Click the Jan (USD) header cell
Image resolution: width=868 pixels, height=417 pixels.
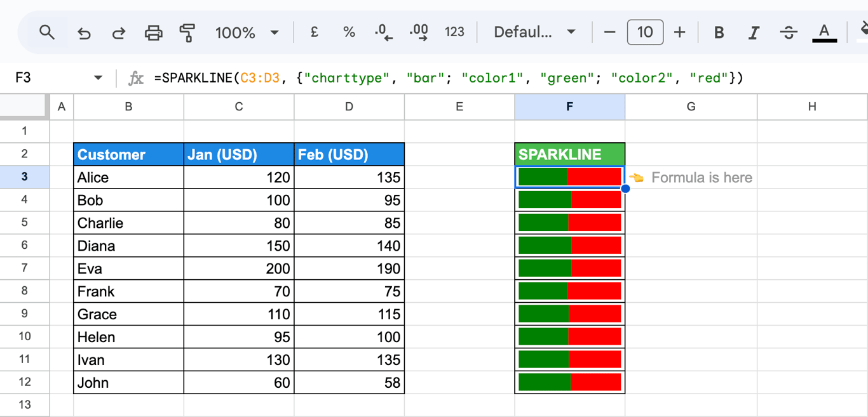[x=239, y=154]
